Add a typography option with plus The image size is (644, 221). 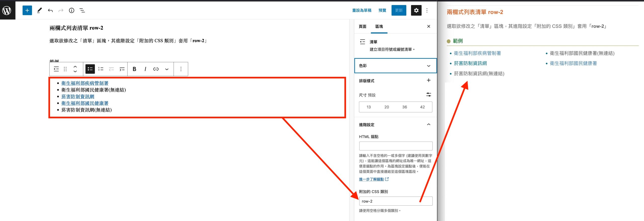coord(429,80)
